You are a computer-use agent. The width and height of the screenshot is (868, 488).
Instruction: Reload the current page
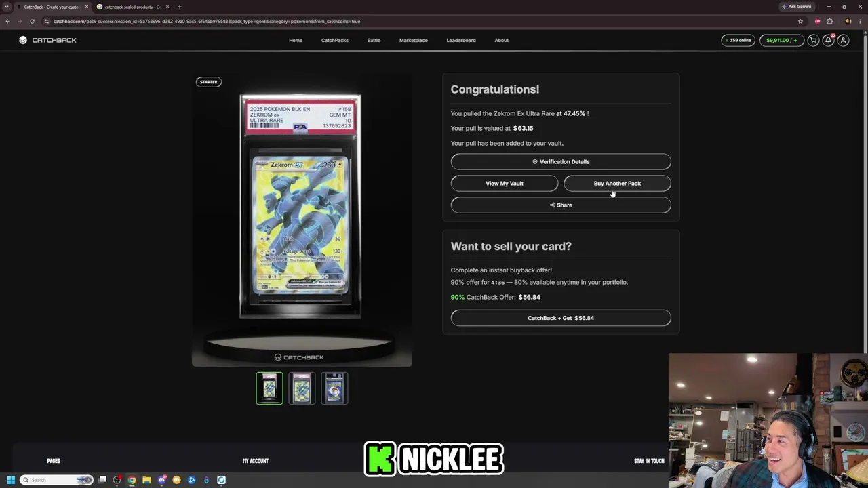click(x=32, y=21)
